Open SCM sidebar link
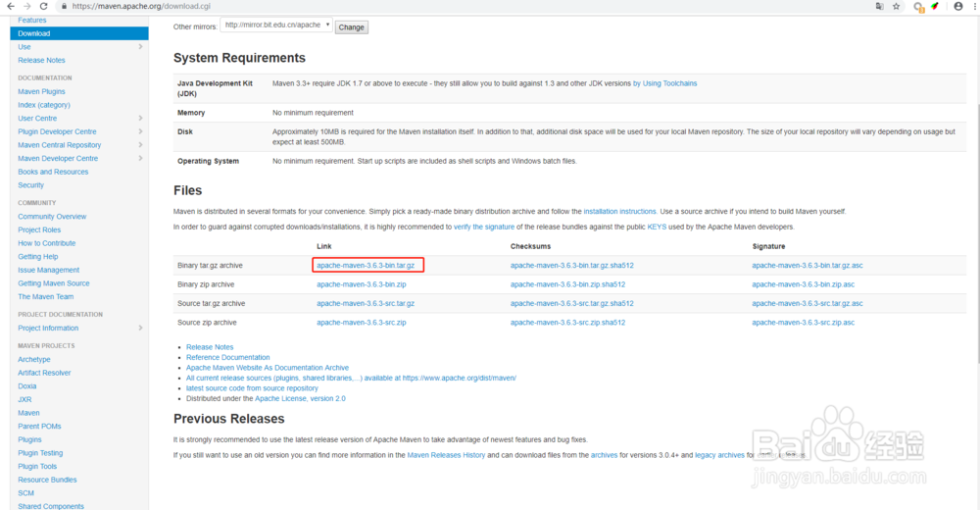The image size is (980, 510). (25, 493)
